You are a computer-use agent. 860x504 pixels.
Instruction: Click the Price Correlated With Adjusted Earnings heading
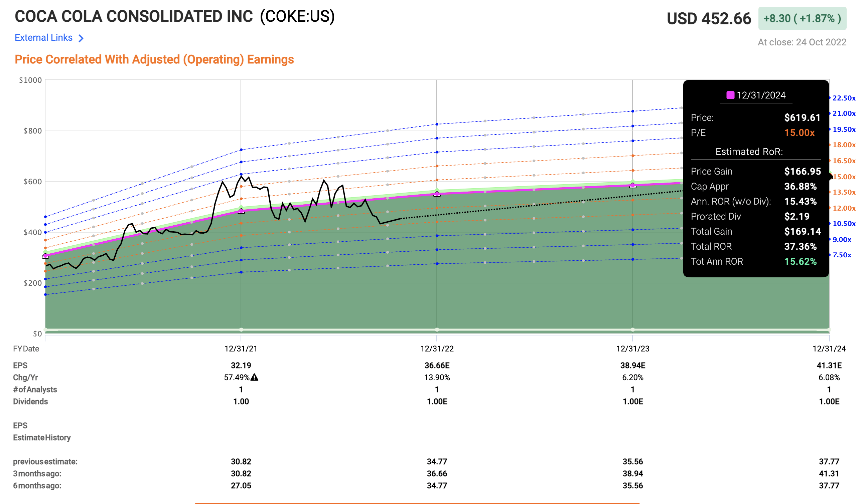(154, 59)
